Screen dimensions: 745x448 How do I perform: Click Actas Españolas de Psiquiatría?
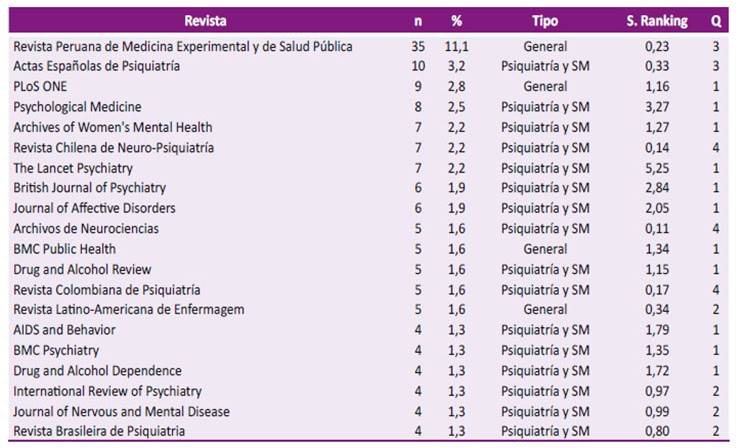pyautogui.click(x=96, y=66)
